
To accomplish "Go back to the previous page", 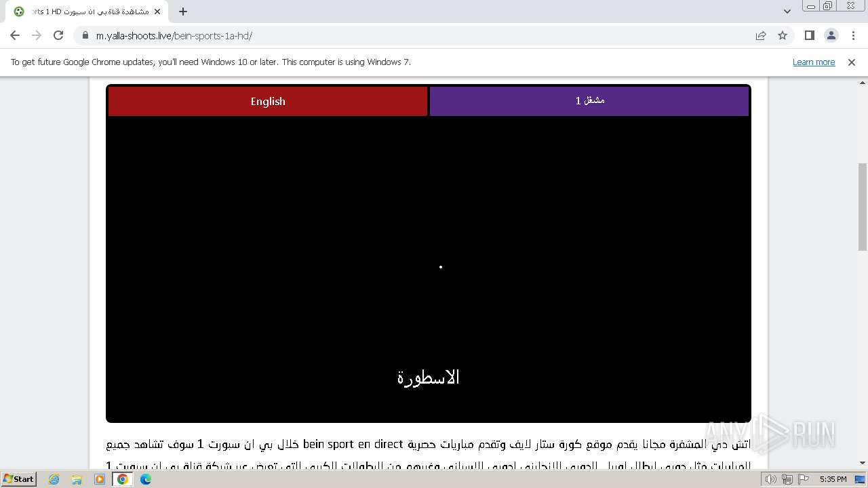I will [15, 35].
